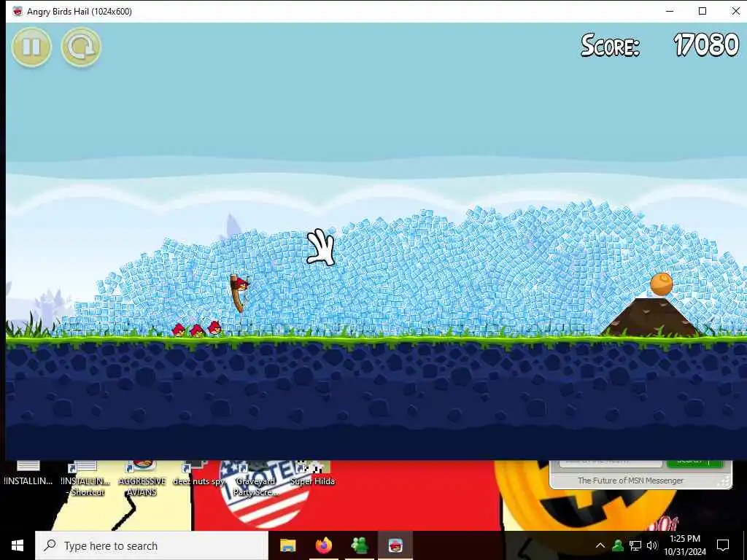The width and height of the screenshot is (747, 560).
Task: Click the orange ball on the dirt mound
Action: click(661, 284)
